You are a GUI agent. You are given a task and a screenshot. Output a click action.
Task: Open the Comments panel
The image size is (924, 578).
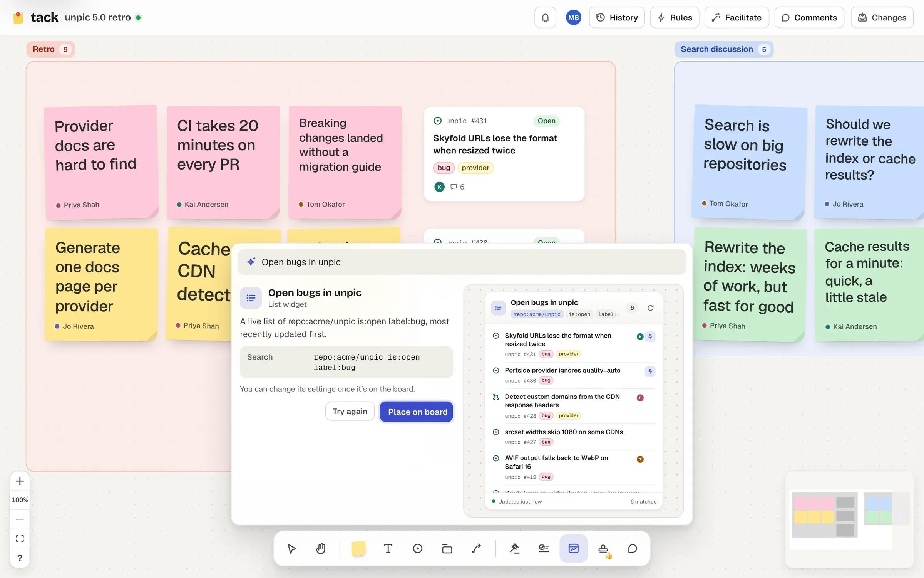809,18
